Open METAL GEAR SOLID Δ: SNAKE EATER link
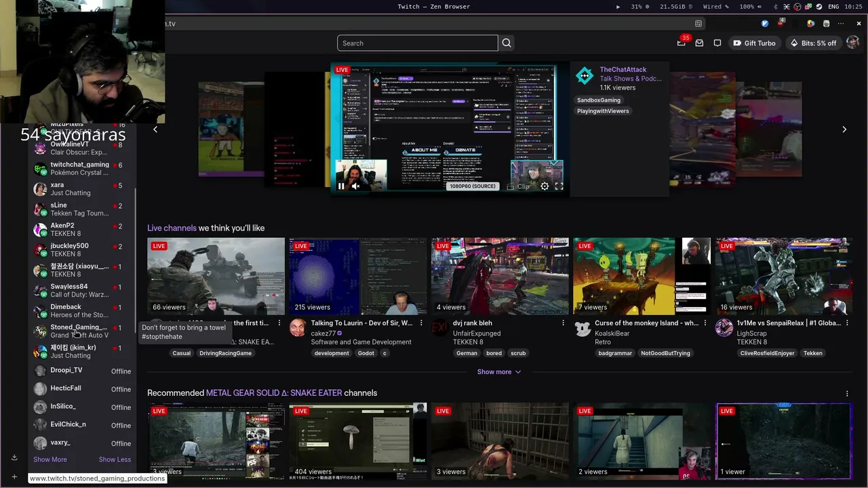This screenshot has width=868, height=488. [x=274, y=393]
